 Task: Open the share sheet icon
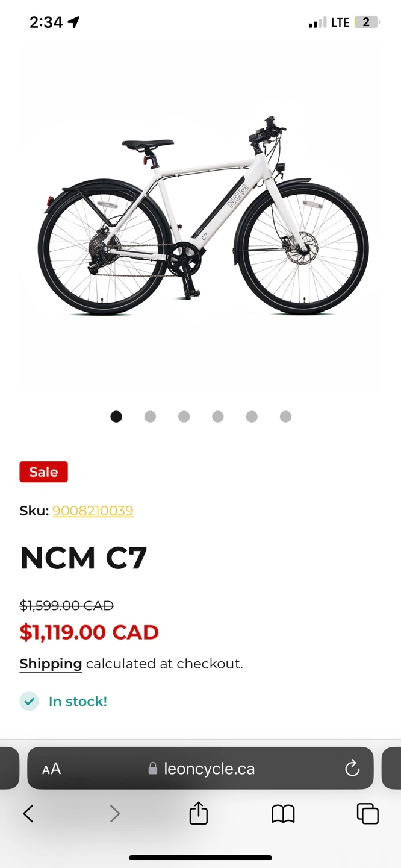pyautogui.click(x=199, y=813)
